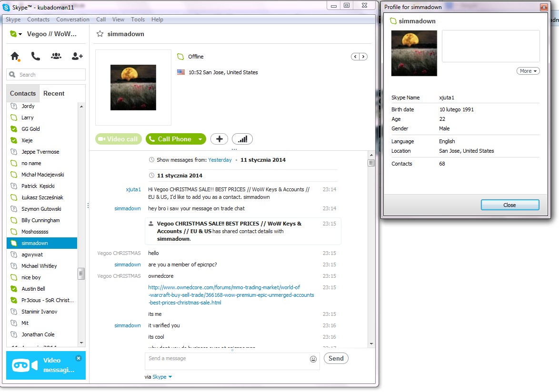Image resolution: width=559 pixels, height=392 pixels.
Task: Switch to the Recent tab
Action: click(x=54, y=93)
